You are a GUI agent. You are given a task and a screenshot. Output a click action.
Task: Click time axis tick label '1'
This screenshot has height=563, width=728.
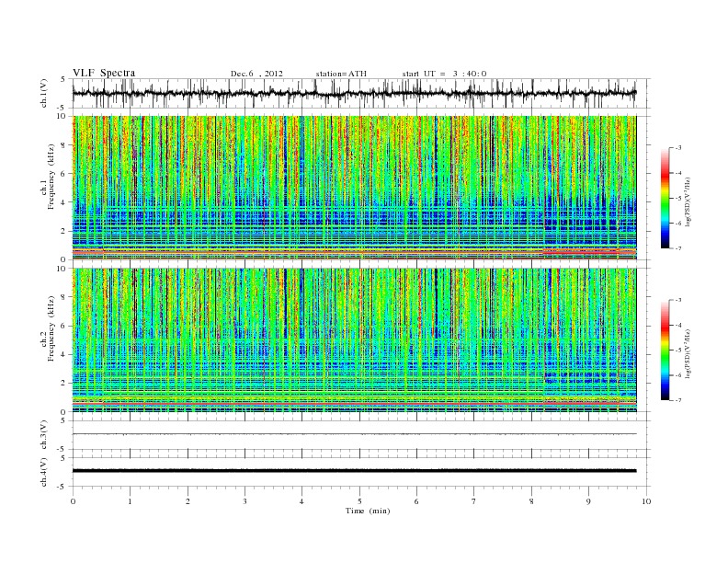click(x=130, y=501)
